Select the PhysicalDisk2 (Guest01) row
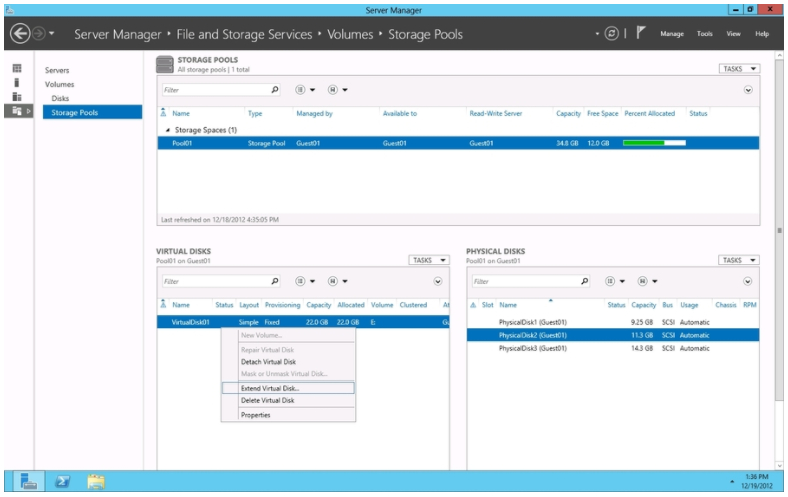The height and width of the screenshot is (497, 788). (x=613, y=335)
